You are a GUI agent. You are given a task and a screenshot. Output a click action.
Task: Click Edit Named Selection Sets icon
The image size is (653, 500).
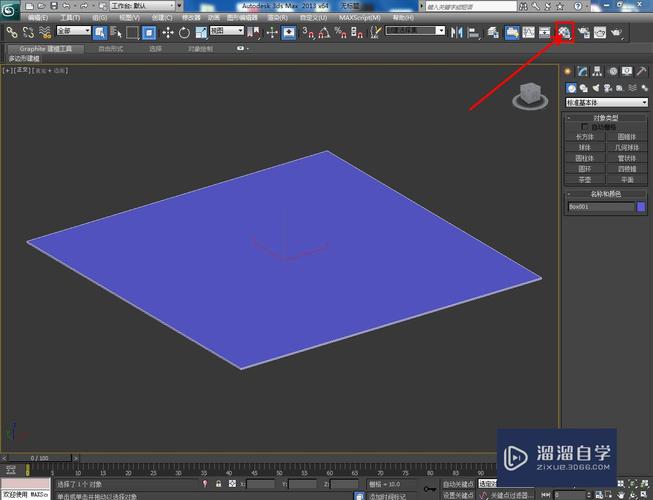(x=376, y=32)
